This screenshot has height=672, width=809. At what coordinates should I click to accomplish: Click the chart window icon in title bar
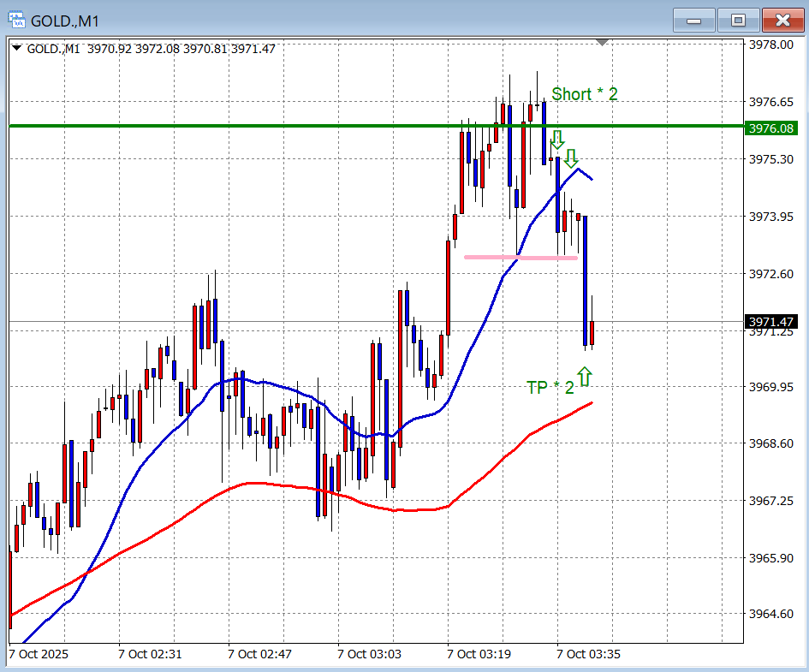16,19
